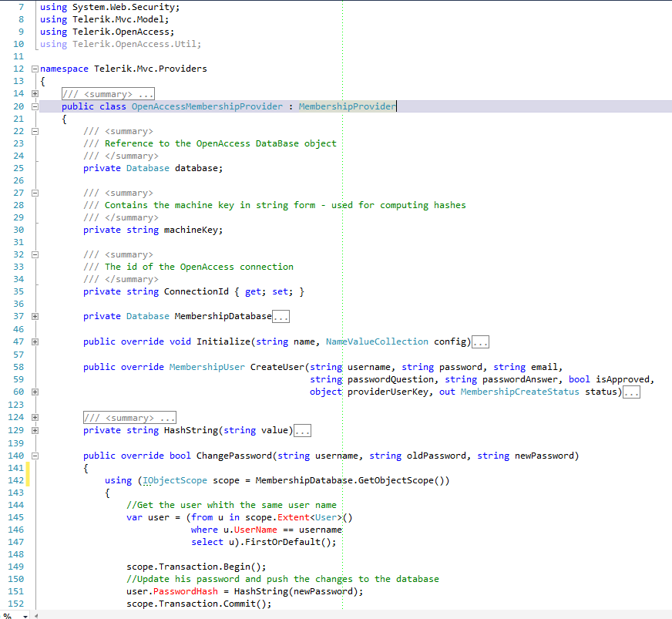The width and height of the screenshot is (672, 619).
Task: Click ellipsis box after HashString(string value)
Action: (x=303, y=430)
